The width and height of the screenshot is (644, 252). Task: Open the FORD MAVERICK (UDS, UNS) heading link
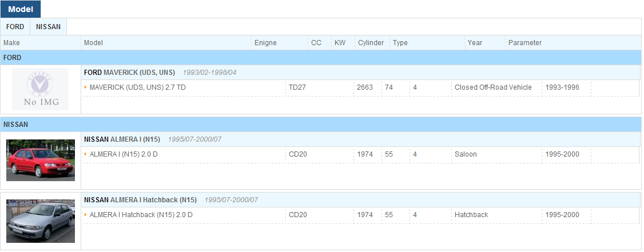click(x=129, y=72)
